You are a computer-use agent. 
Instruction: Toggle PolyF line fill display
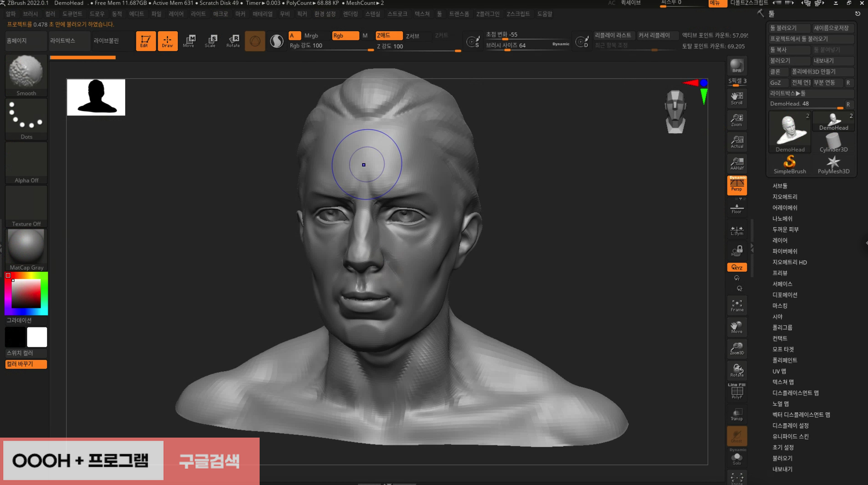(736, 391)
